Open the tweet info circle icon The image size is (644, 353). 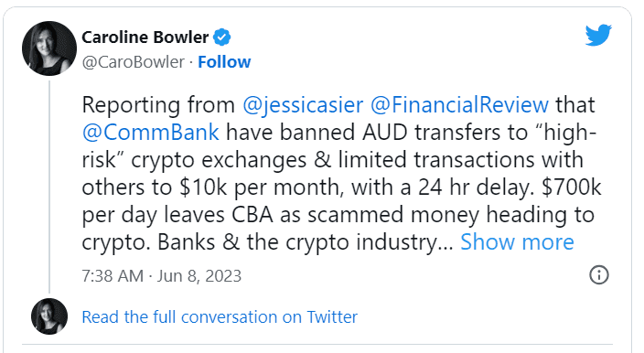[599, 275]
